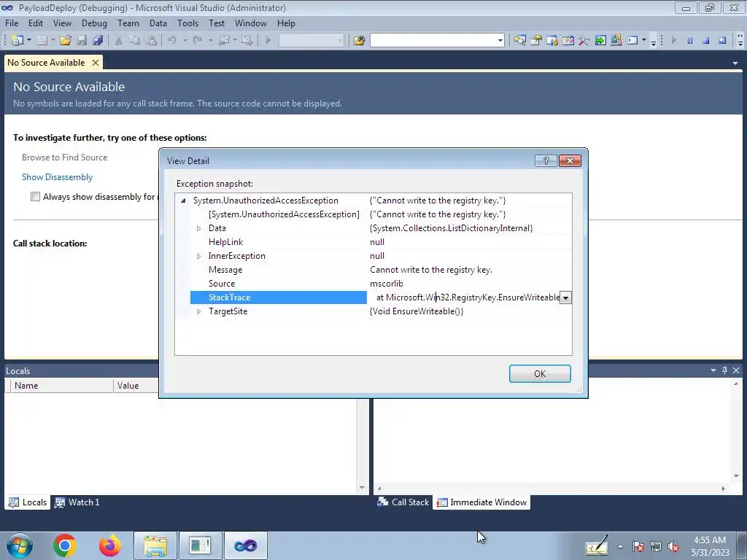The height and width of the screenshot is (560, 747).
Task: Open the File menu
Action: click(12, 23)
